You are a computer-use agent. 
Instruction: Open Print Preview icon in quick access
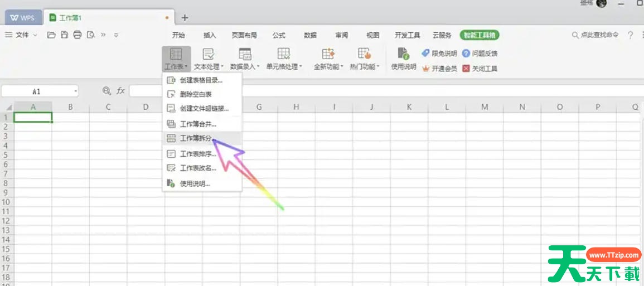pos(91,35)
